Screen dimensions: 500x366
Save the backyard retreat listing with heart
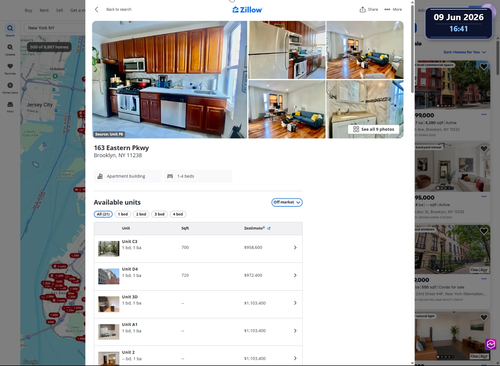click(x=484, y=149)
